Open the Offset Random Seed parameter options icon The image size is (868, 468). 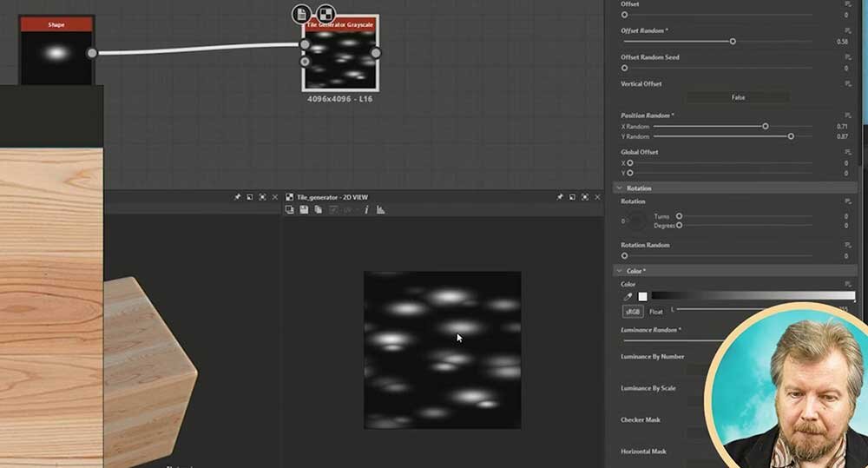pyautogui.click(x=847, y=57)
